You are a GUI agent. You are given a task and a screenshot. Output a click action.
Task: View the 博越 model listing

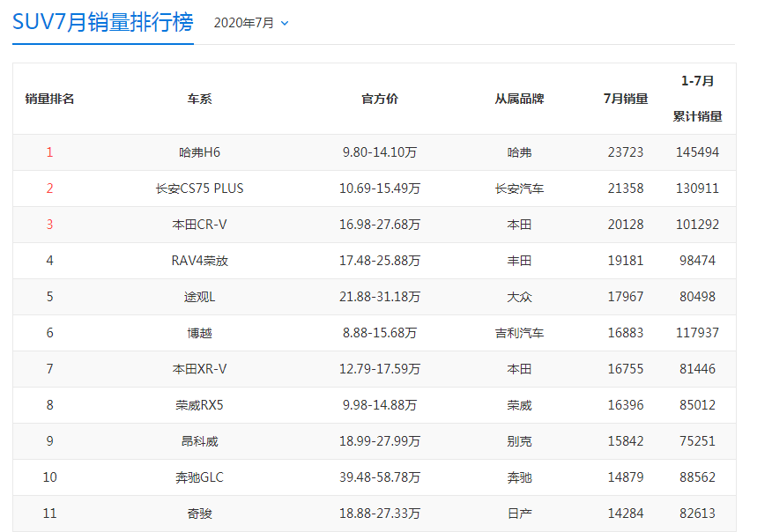coord(200,333)
